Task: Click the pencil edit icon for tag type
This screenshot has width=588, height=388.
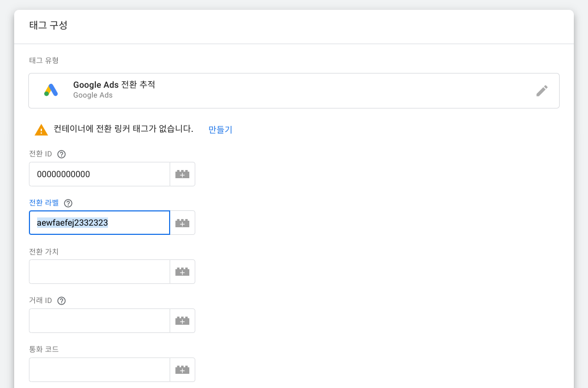Action: (542, 90)
